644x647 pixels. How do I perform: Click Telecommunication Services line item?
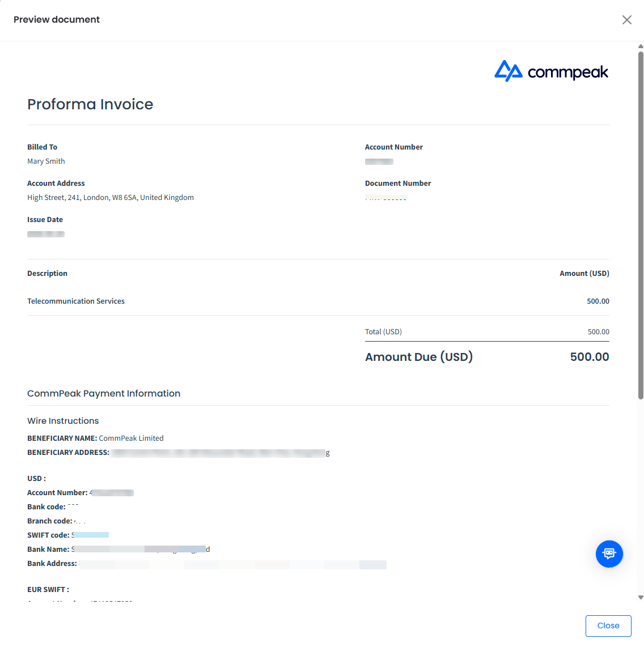(76, 301)
